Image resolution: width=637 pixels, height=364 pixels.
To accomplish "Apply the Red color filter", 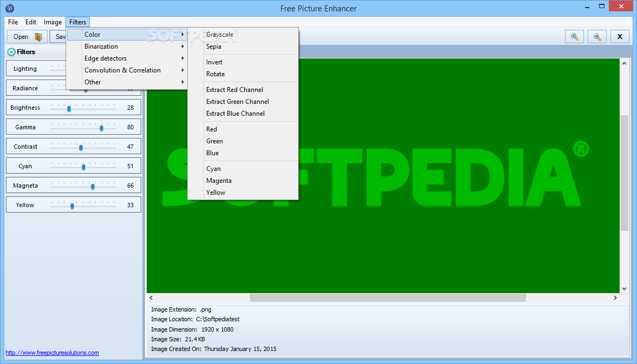I will point(243,129).
